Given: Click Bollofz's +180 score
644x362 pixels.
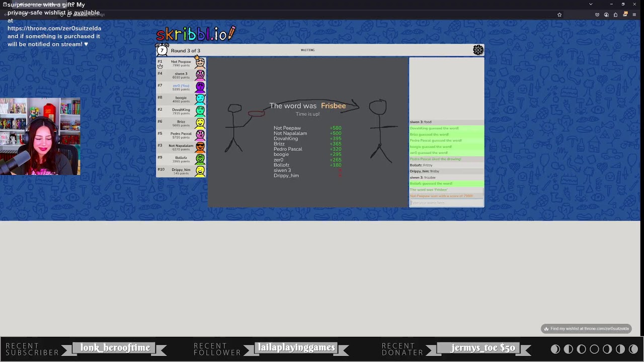Looking at the screenshot, I should coord(336,165).
